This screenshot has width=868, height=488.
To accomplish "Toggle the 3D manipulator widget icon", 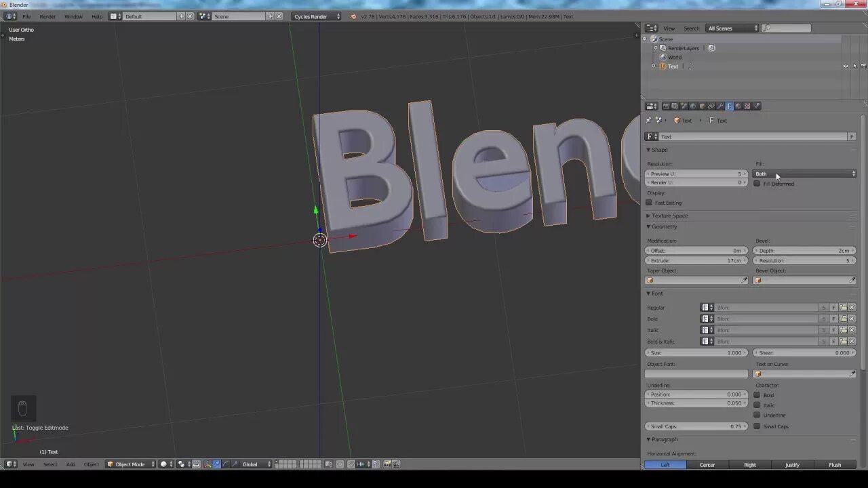I will click(x=208, y=464).
